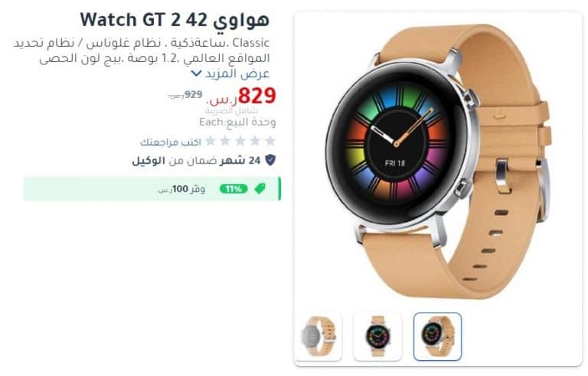Open the عرض المزيد show more link

pyautogui.click(x=237, y=74)
